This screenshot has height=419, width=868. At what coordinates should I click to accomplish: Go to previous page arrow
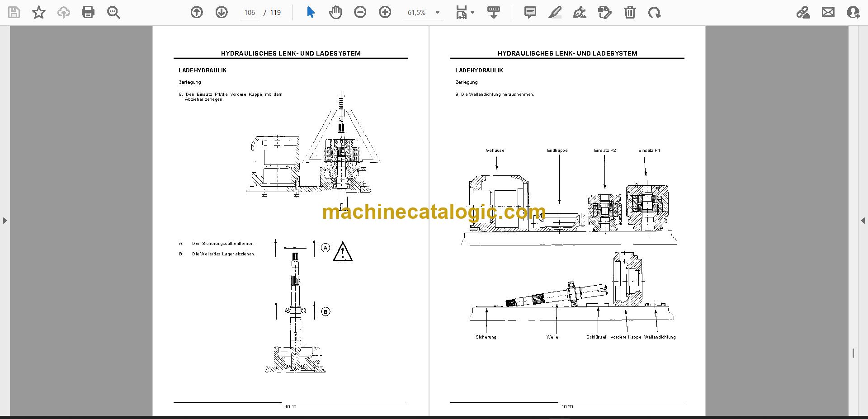pos(197,12)
